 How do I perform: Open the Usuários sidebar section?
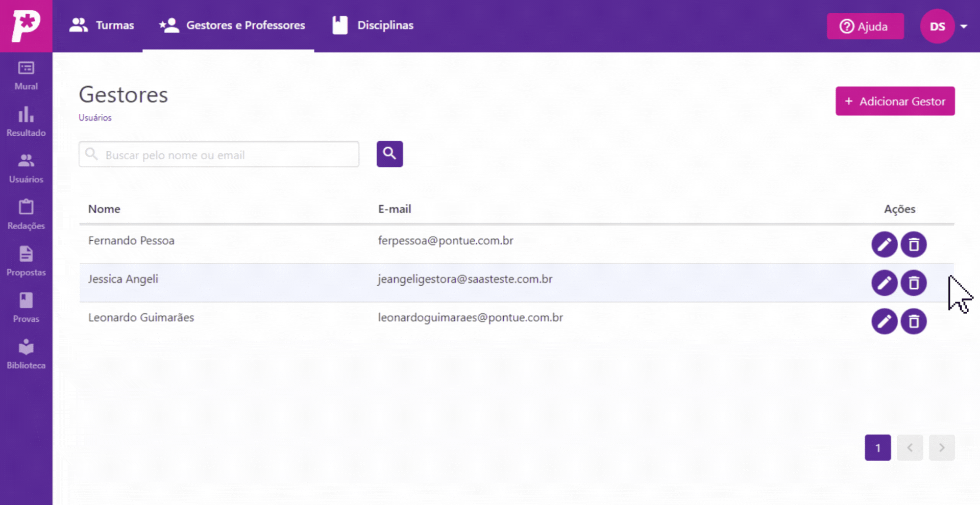coord(26,168)
